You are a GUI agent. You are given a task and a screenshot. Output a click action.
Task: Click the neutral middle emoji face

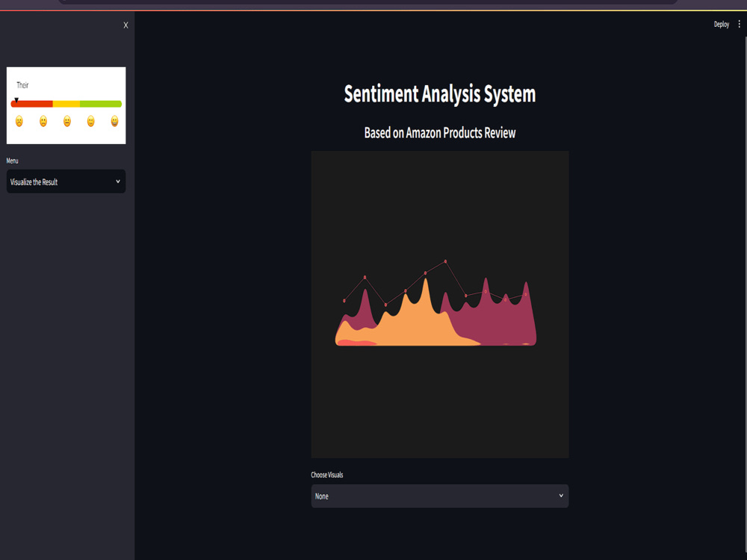point(67,121)
